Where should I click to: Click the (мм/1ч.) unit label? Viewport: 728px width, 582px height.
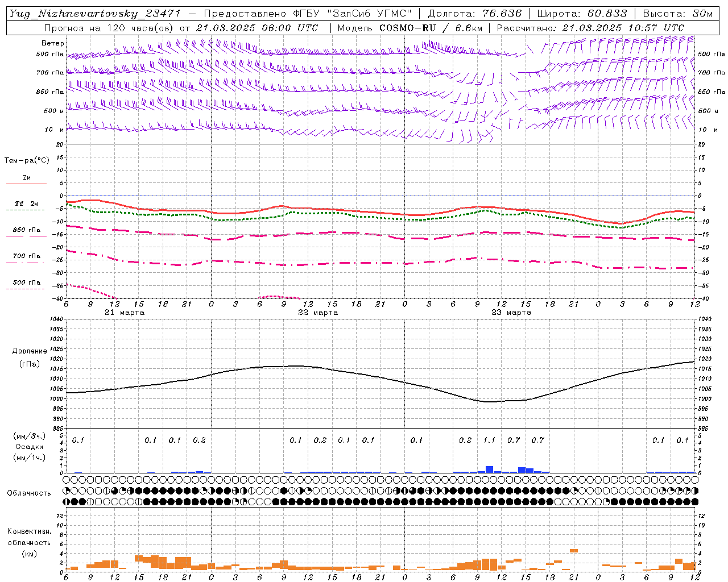30,458
